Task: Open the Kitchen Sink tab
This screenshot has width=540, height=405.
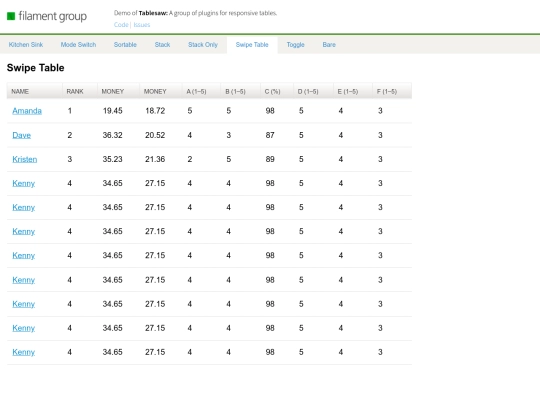Action: pos(26,45)
